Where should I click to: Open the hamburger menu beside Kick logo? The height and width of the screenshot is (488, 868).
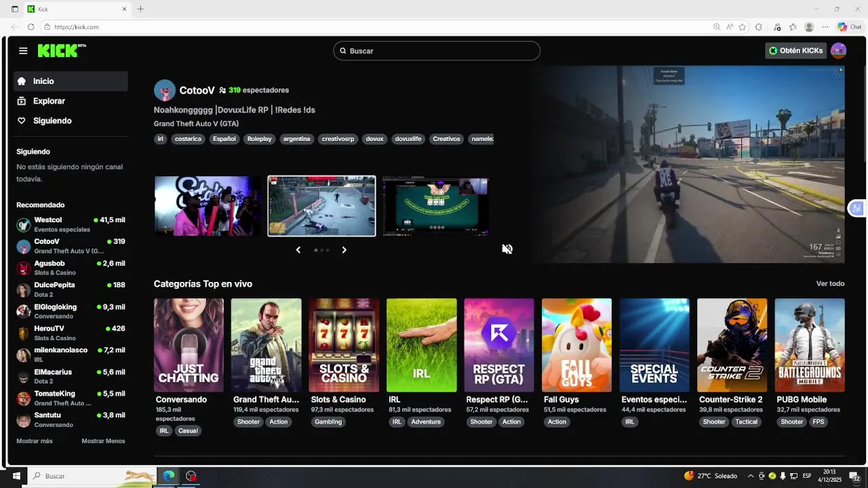(x=23, y=51)
